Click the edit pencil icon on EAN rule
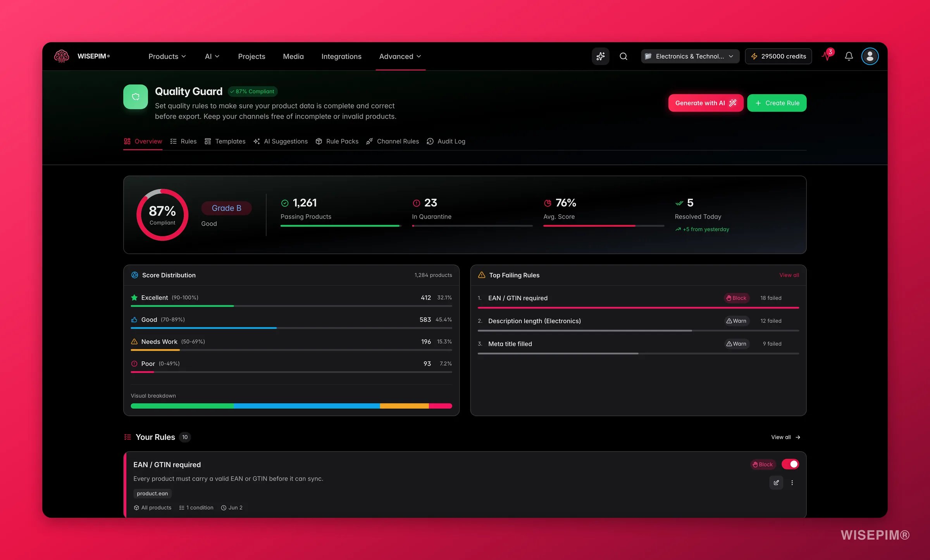The image size is (930, 560). click(x=776, y=482)
